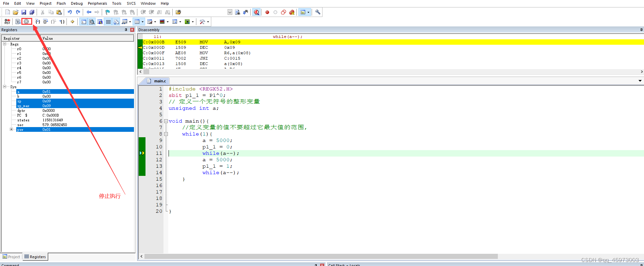This screenshot has height=266, width=644.
Task: Switch to the Registers bottom tab
Action: click(x=35, y=257)
